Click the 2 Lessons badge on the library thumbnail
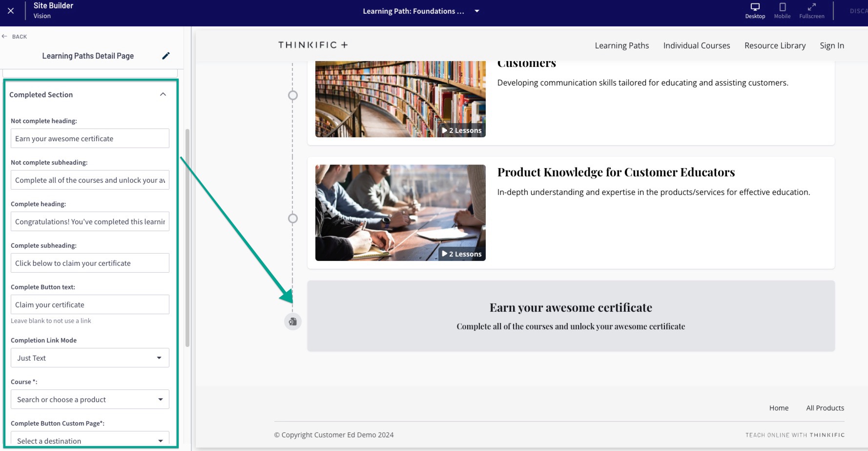Screen dimensions: 868x451 pyautogui.click(x=462, y=130)
